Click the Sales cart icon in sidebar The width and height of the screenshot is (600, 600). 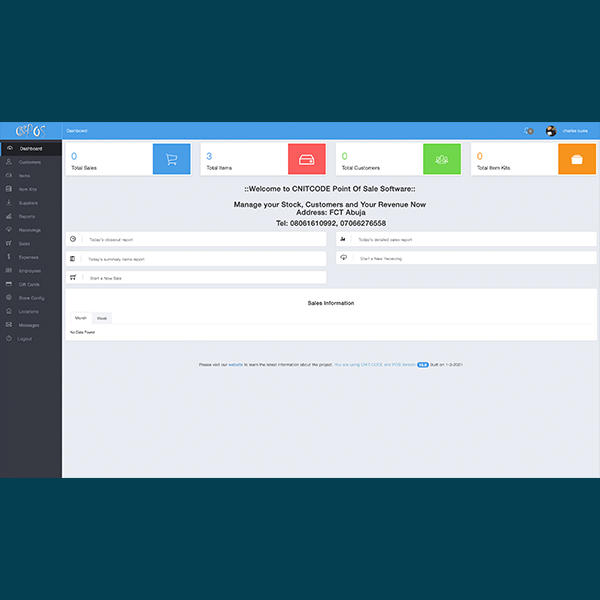(9, 243)
